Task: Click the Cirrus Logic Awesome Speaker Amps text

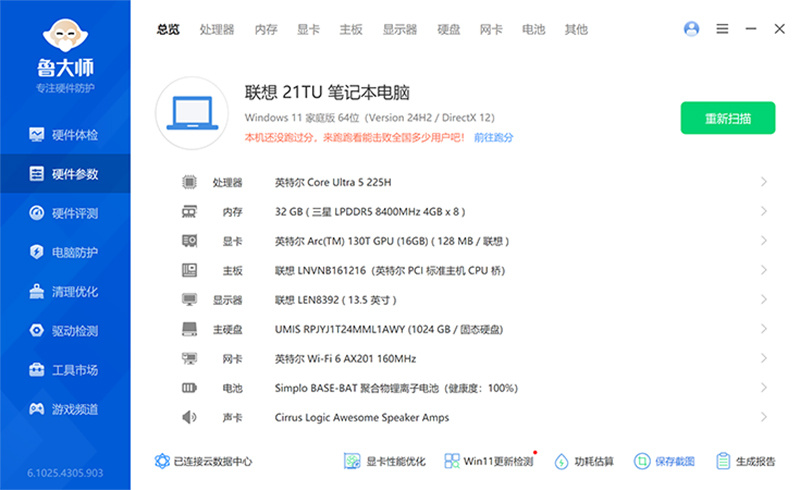Action: 362,418
